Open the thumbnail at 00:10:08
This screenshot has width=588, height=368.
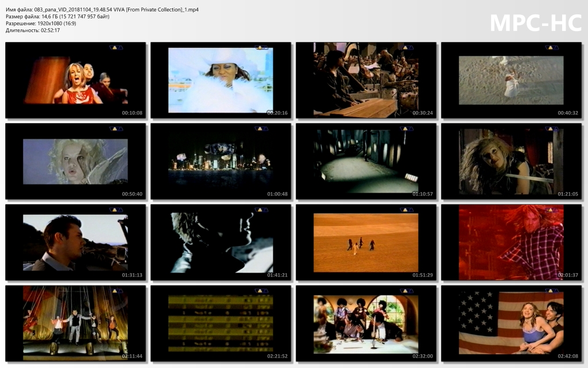[x=75, y=80]
